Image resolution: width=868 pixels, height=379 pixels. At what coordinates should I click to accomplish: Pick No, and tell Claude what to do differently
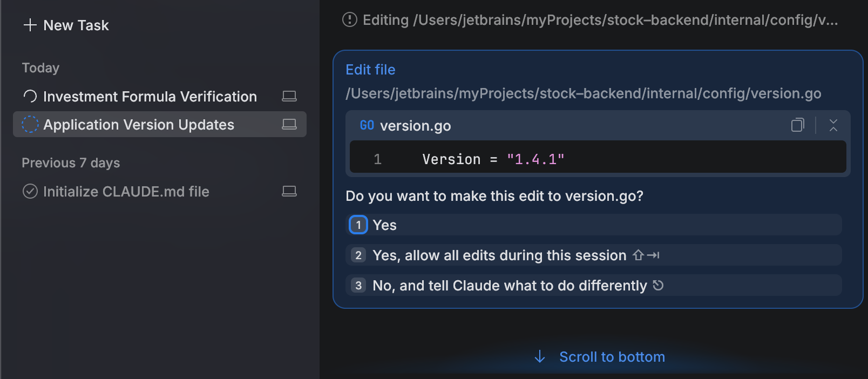pyautogui.click(x=594, y=285)
